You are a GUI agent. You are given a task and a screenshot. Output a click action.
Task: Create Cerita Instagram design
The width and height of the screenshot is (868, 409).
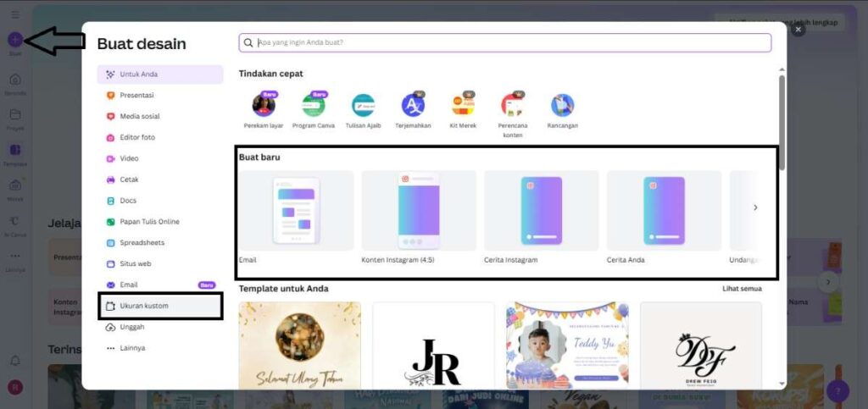pos(542,211)
